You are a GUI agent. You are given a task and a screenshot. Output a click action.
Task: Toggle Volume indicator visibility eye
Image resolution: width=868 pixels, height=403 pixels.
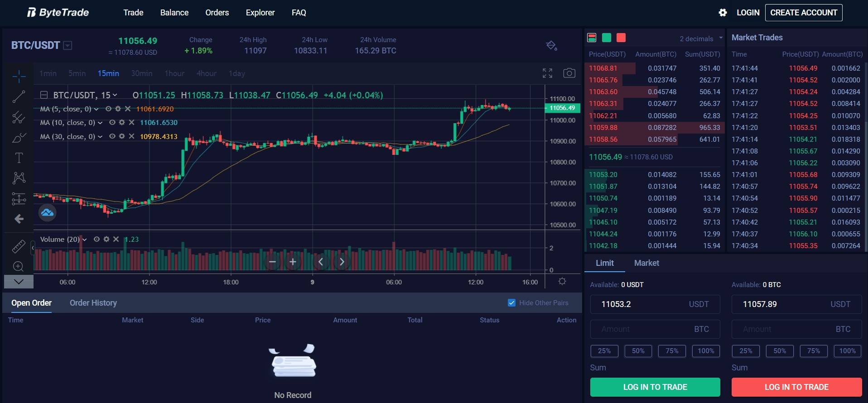(96, 239)
